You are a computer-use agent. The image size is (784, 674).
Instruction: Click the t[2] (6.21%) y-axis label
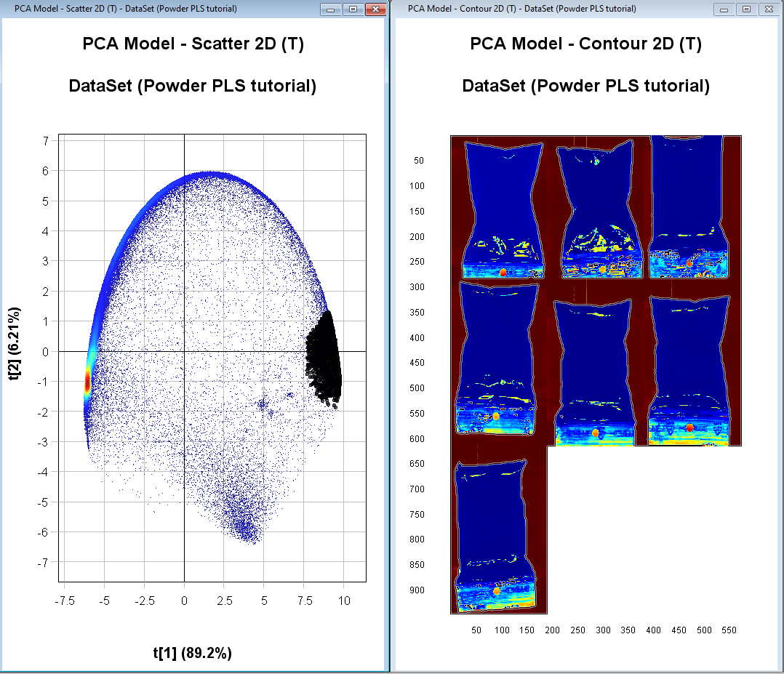(14, 351)
